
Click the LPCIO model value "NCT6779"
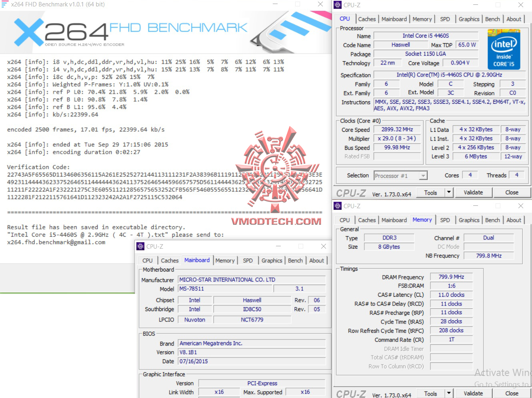click(x=252, y=320)
